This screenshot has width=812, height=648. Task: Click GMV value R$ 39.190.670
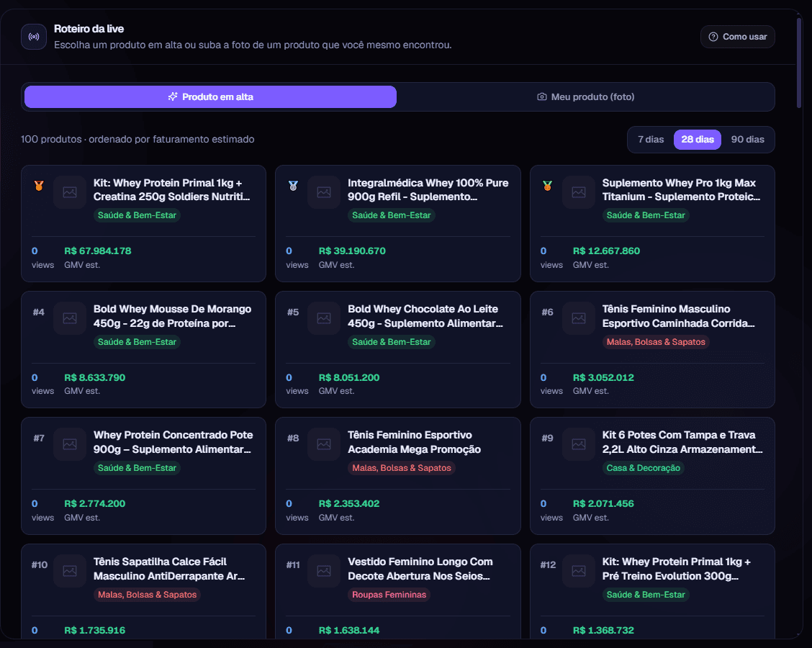click(x=351, y=251)
